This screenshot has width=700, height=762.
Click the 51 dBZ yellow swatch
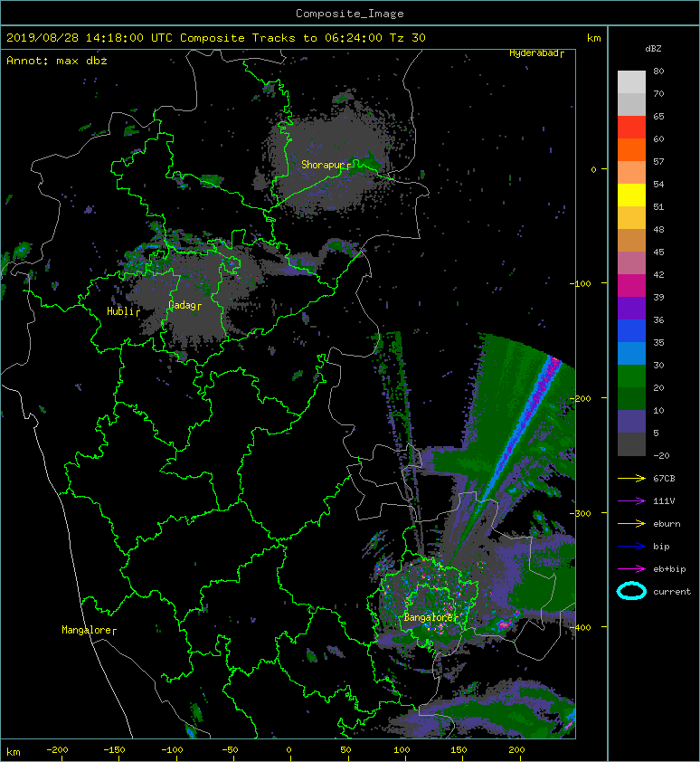(x=631, y=195)
